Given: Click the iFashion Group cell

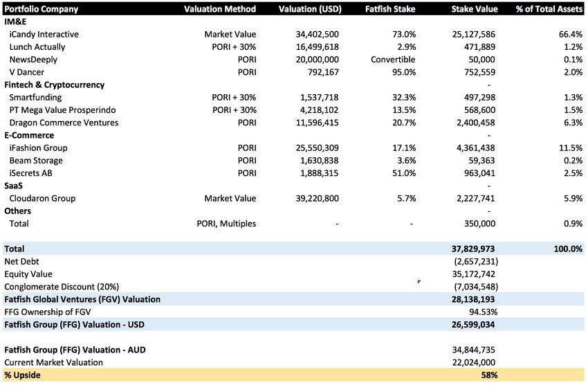Looking at the screenshot, I should [38, 148].
